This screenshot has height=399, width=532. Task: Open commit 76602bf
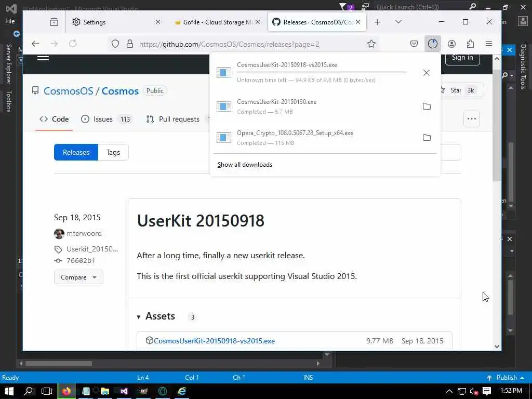[x=81, y=260]
